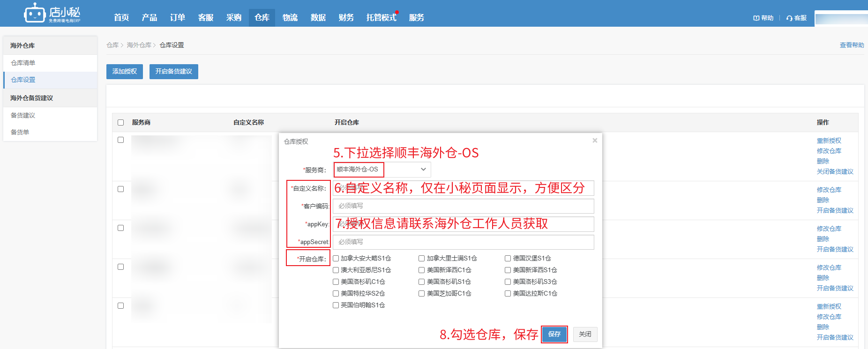Image resolution: width=868 pixels, height=349 pixels.
Task: Select the first table row checkbox
Action: coord(120,140)
